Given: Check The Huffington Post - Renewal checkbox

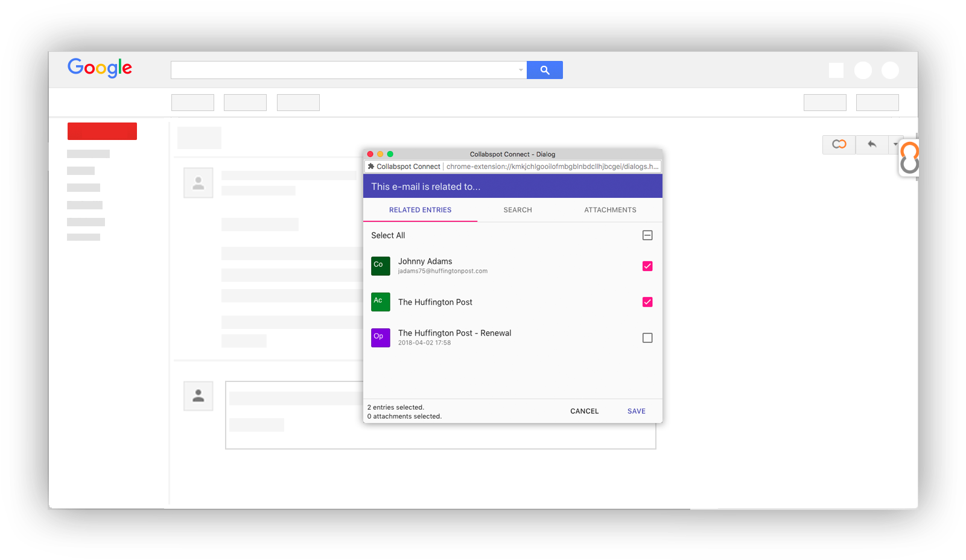Looking at the screenshot, I should (647, 338).
